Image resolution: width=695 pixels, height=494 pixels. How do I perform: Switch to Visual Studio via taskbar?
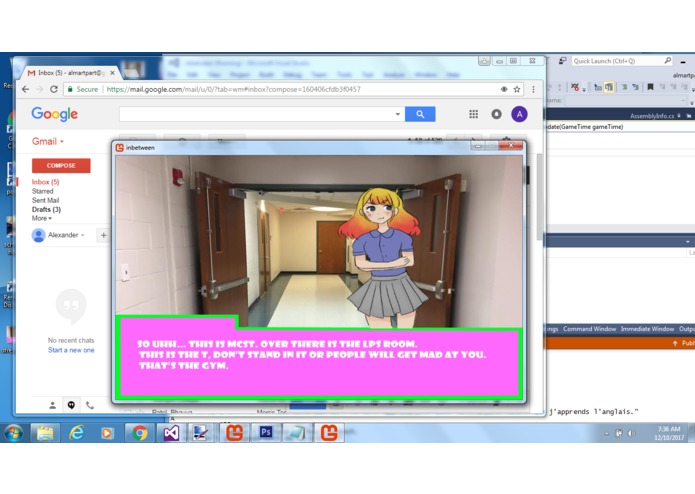[171, 433]
